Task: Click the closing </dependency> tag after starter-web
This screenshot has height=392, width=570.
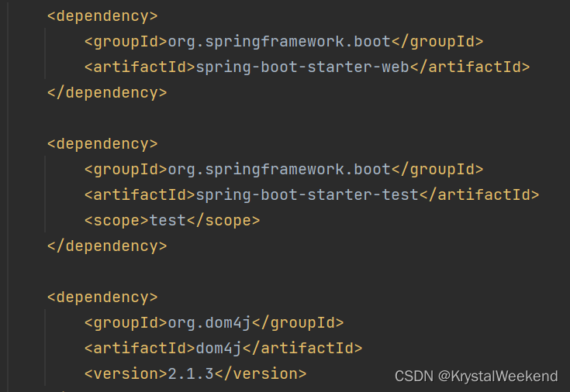Action: (x=107, y=93)
